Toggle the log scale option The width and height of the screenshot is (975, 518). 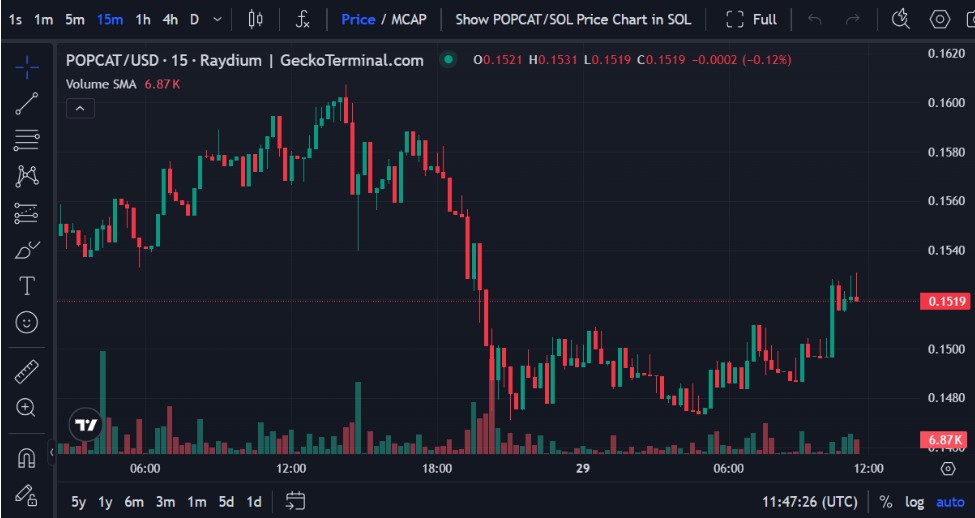[915, 501]
